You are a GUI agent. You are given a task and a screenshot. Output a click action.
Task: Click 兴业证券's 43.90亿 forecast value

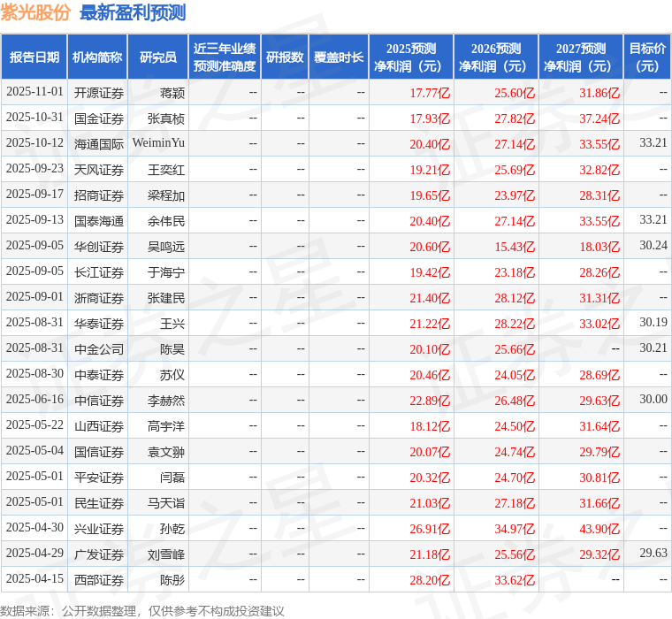click(599, 529)
